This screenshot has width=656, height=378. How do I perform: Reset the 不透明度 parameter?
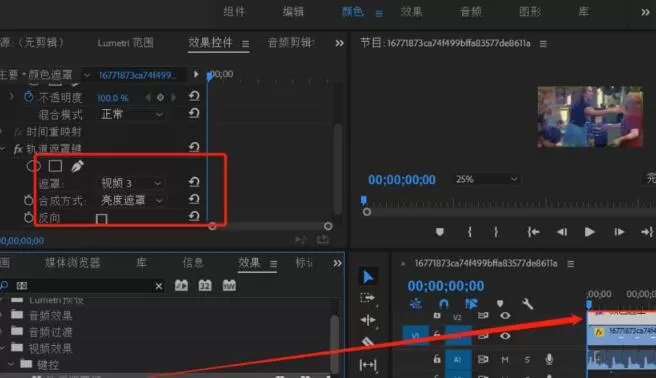194,96
